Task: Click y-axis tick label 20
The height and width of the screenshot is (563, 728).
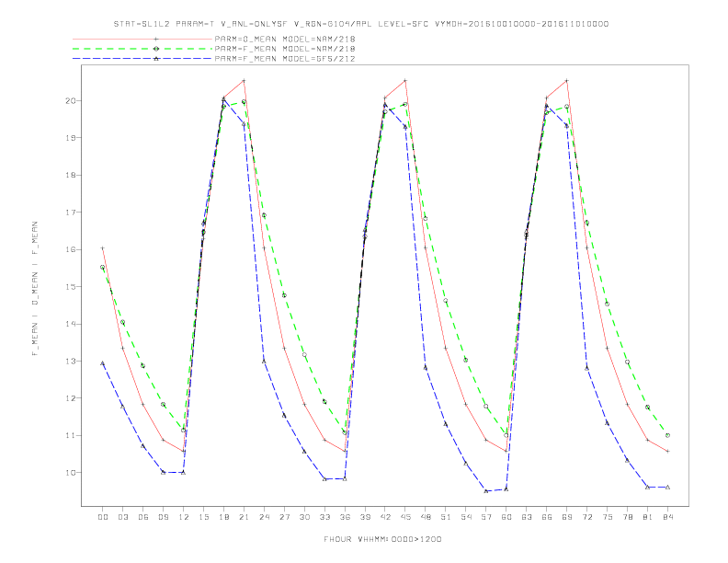Action: point(71,101)
